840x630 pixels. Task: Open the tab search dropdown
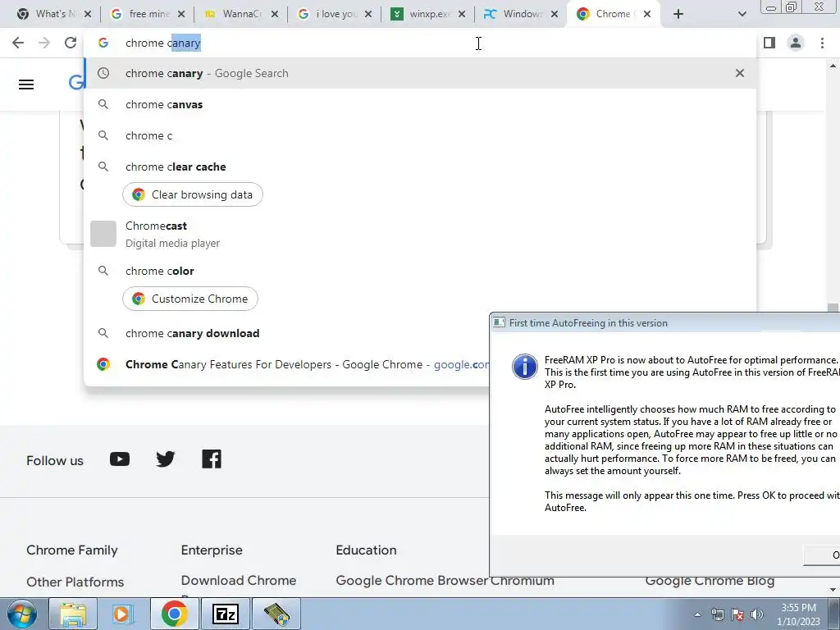point(742,14)
